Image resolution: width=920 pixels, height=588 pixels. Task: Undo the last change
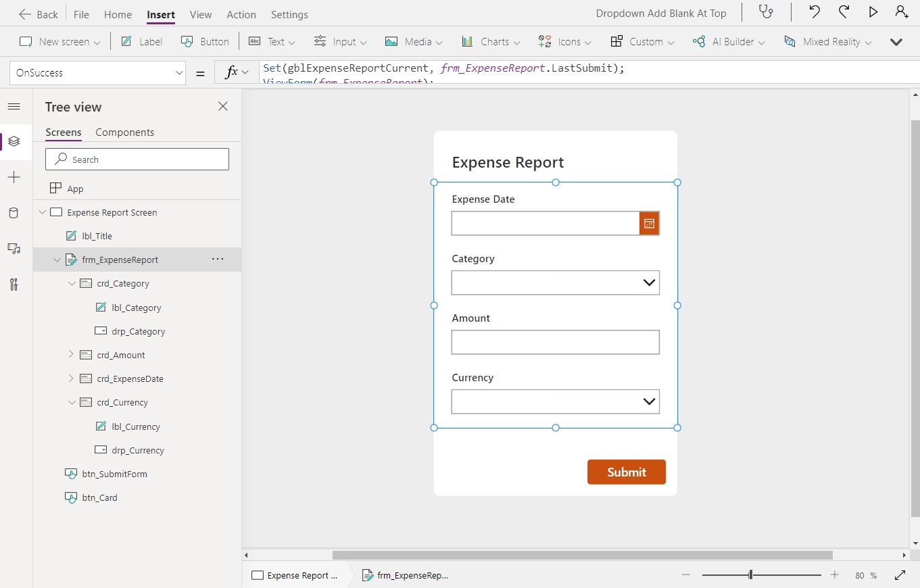(815, 11)
